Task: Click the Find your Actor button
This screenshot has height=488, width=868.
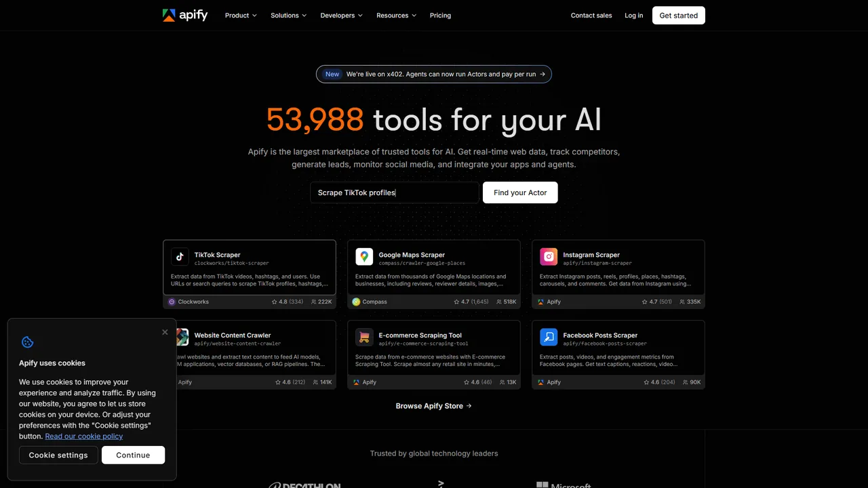Action: (520, 192)
